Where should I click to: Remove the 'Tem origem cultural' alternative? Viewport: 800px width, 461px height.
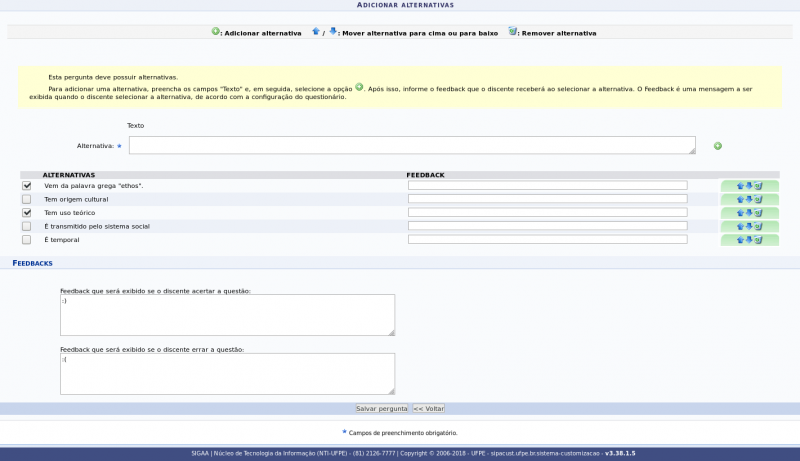758,199
